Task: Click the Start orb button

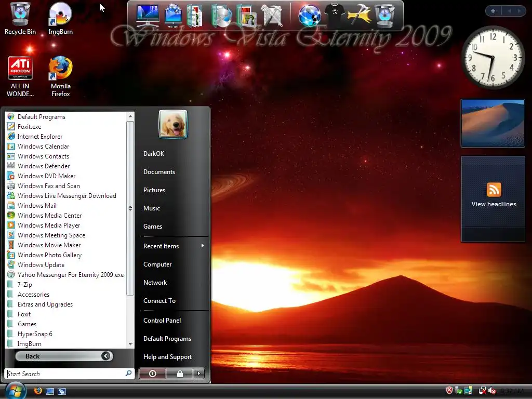Action: click(15, 391)
